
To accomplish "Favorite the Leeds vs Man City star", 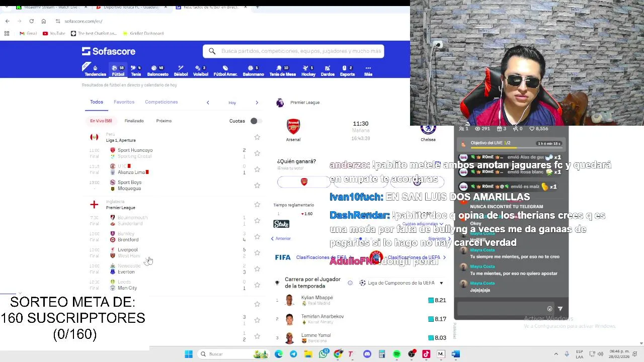I will click(x=257, y=285).
